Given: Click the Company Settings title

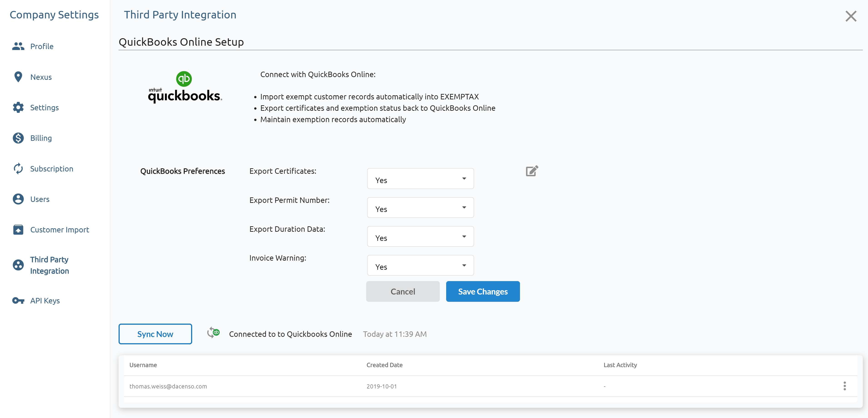Looking at the screenshot, I should click(x=54, y=15).
